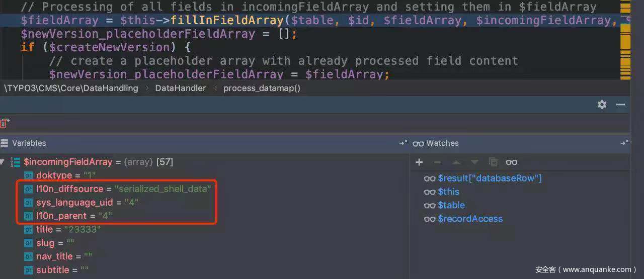Click process_datamap() in the breadcrumb
Image resolution: width=644 pixels, height=279 pixels.
click(262, 88)
